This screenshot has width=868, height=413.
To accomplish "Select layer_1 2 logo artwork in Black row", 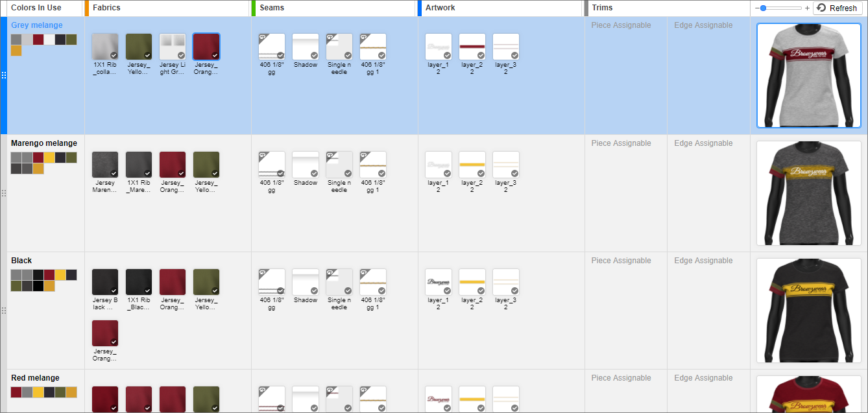I will pos(439,282).
